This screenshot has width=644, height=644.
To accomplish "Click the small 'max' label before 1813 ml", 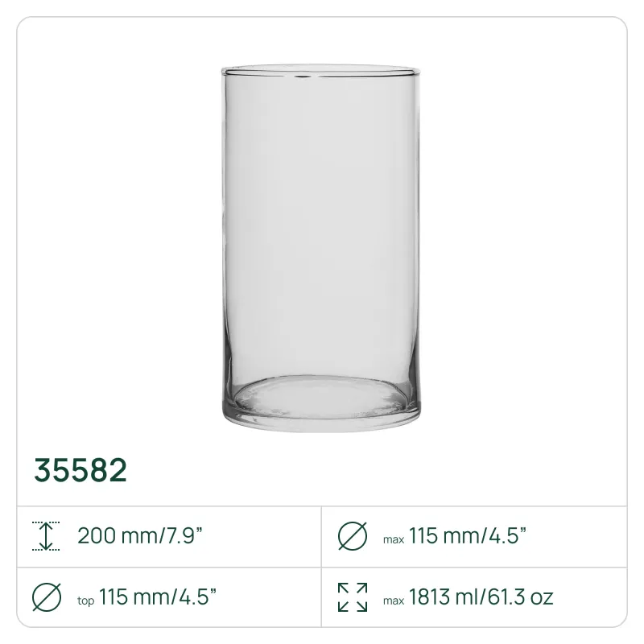I will (394, 601).
